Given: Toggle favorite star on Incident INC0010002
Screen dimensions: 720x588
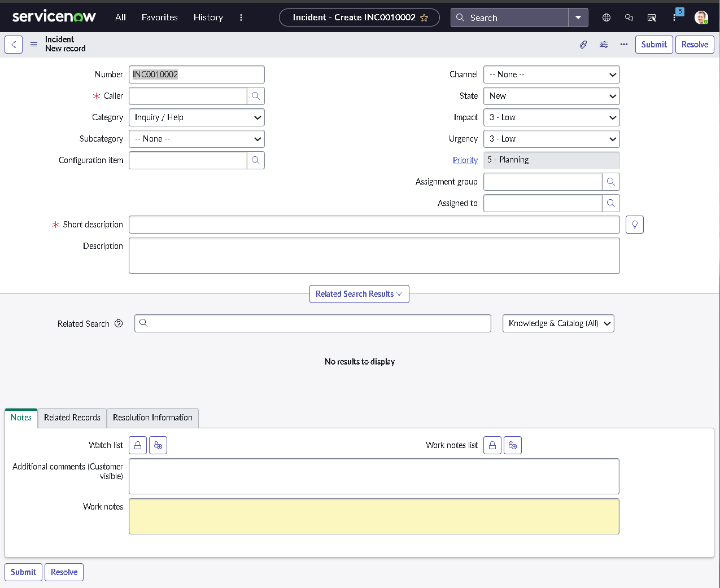Looking at the screenshot, I should (424, 17).
